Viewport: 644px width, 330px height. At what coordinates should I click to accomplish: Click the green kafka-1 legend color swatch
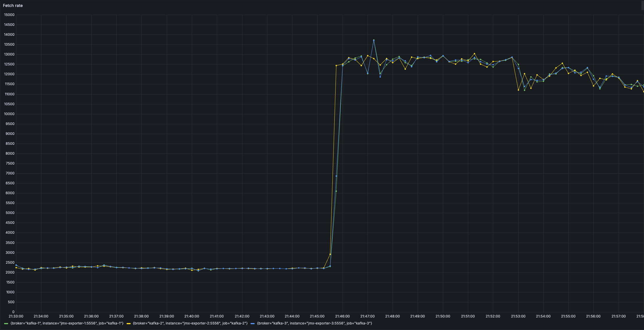pyautogui.click(x=6, y=324)
